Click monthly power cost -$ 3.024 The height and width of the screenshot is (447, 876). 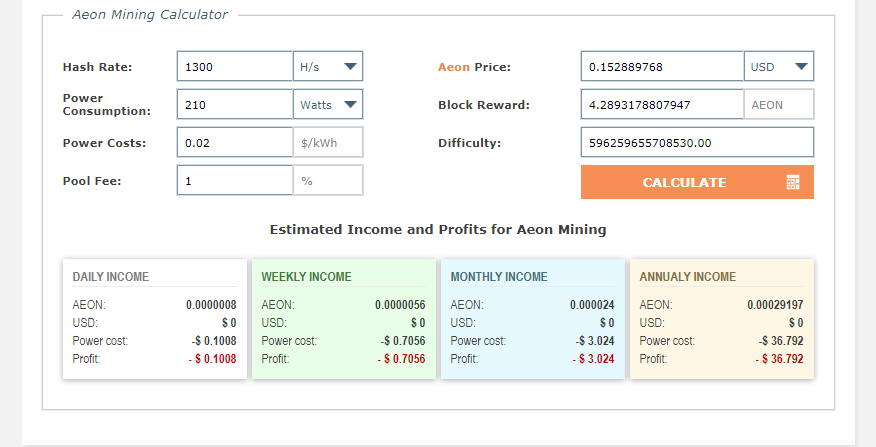[595, 341]
